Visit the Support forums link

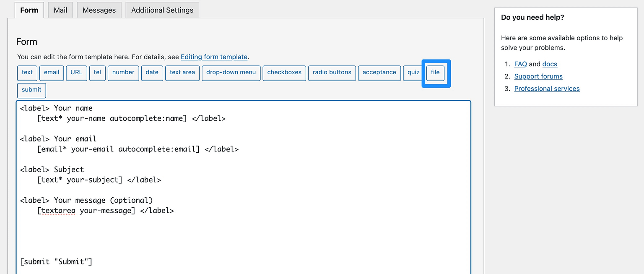(538, 76)
